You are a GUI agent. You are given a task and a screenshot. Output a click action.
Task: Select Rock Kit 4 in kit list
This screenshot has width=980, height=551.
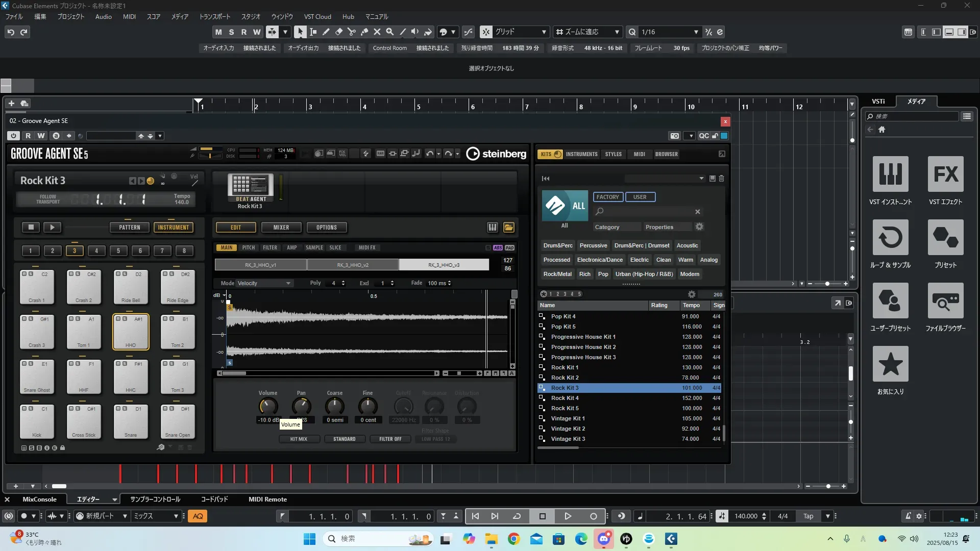(x=565, y=398)
